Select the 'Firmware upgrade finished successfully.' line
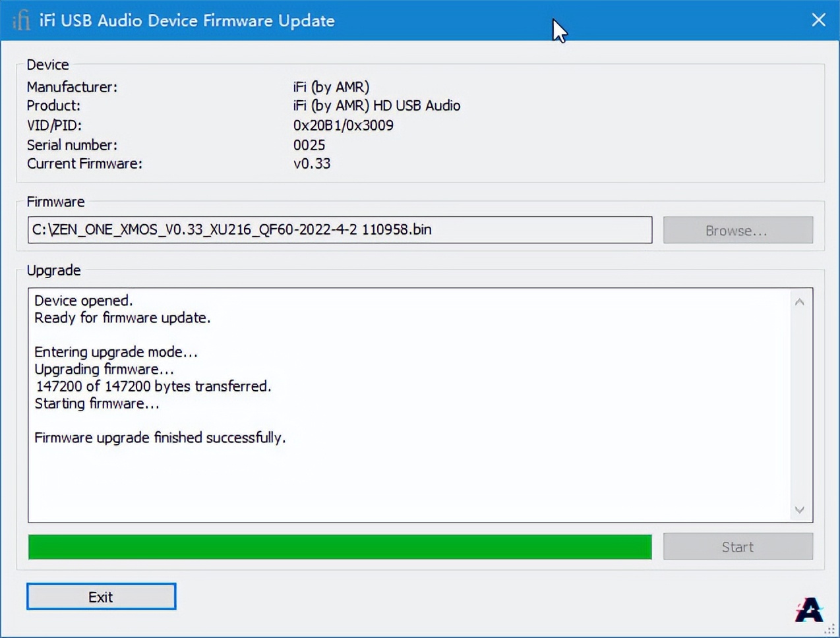Viewport: 840px width, 638px height. click(x=160, y=438)
